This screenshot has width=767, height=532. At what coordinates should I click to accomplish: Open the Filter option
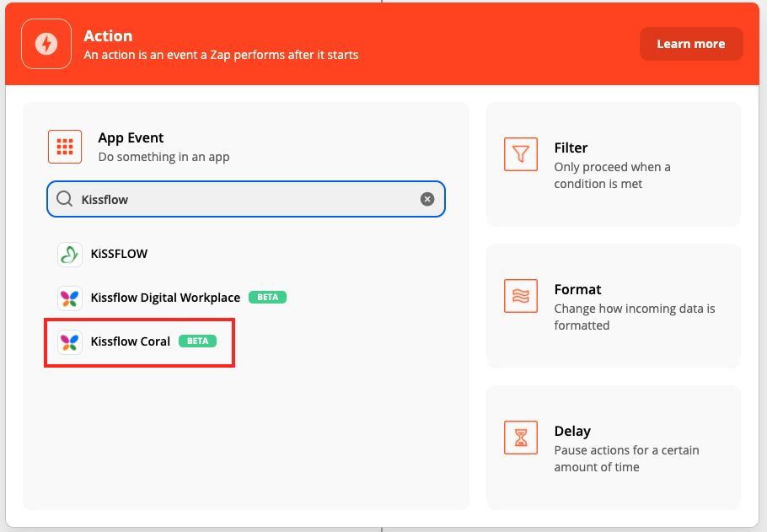pos(614,164)
